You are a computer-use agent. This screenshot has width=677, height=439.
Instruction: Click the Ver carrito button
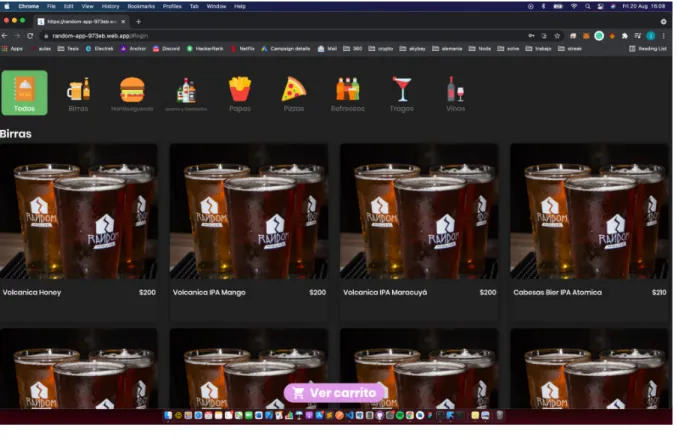tap(334, 393)
